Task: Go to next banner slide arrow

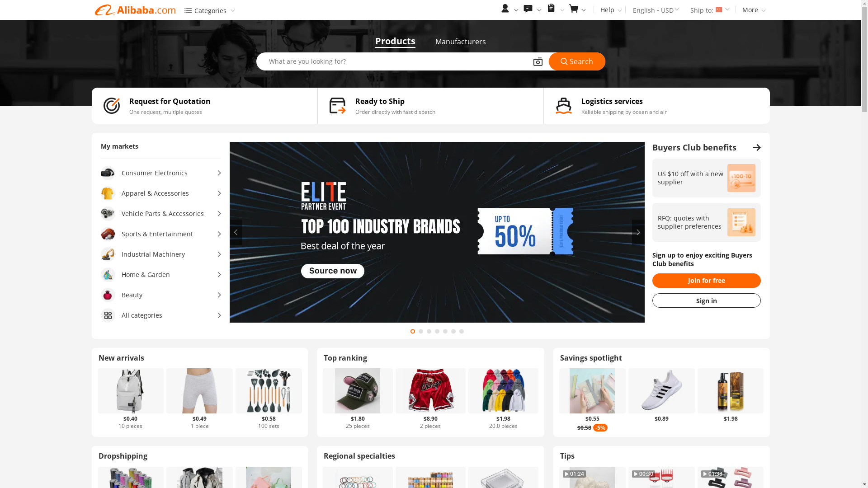Action: 638,232
